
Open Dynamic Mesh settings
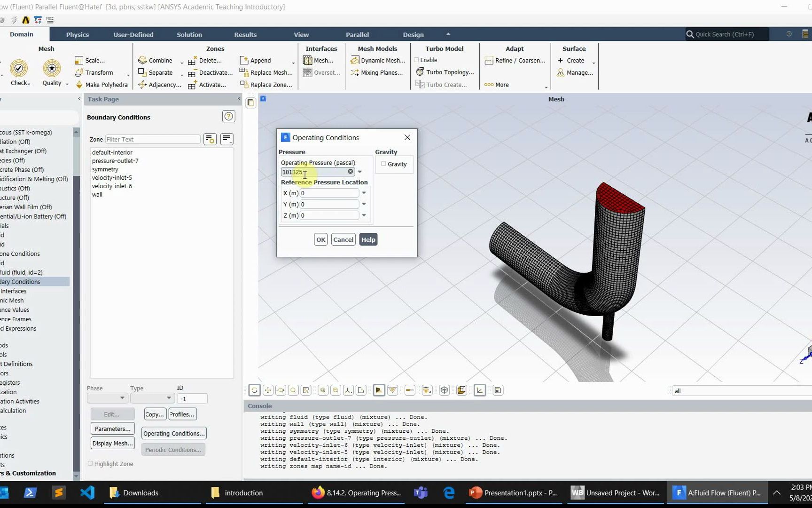tap(377, 60)
